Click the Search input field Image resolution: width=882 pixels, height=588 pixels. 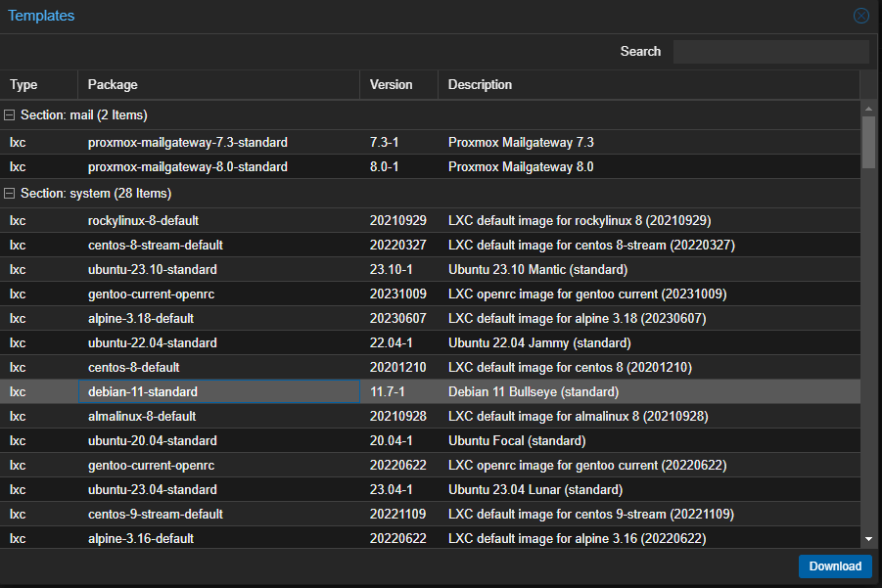[770, 52]
